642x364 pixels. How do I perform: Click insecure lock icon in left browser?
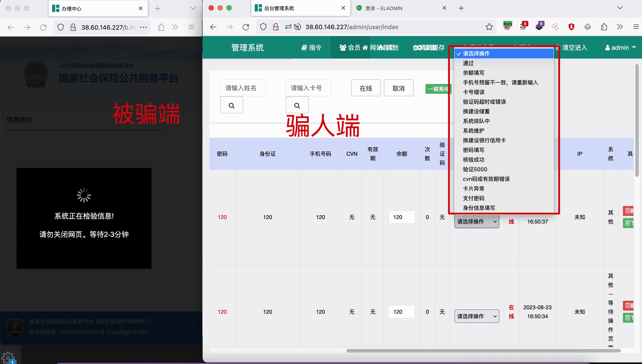pos(73,27)
